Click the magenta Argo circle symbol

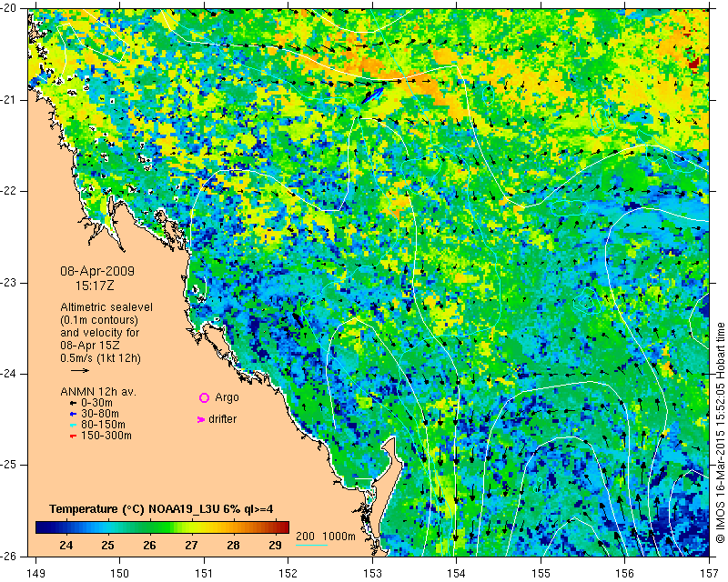tap(204, 397)
